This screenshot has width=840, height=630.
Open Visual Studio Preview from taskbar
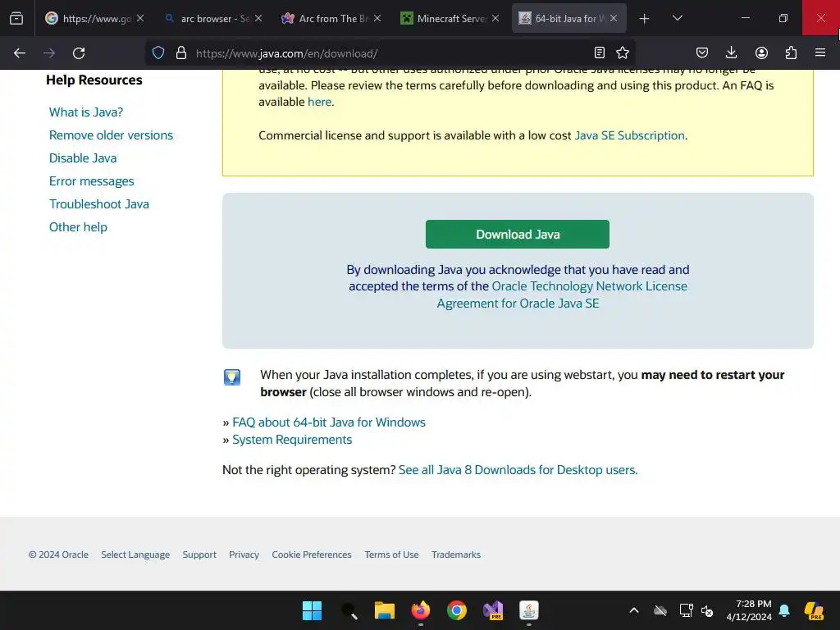click(x=493, y=610)
